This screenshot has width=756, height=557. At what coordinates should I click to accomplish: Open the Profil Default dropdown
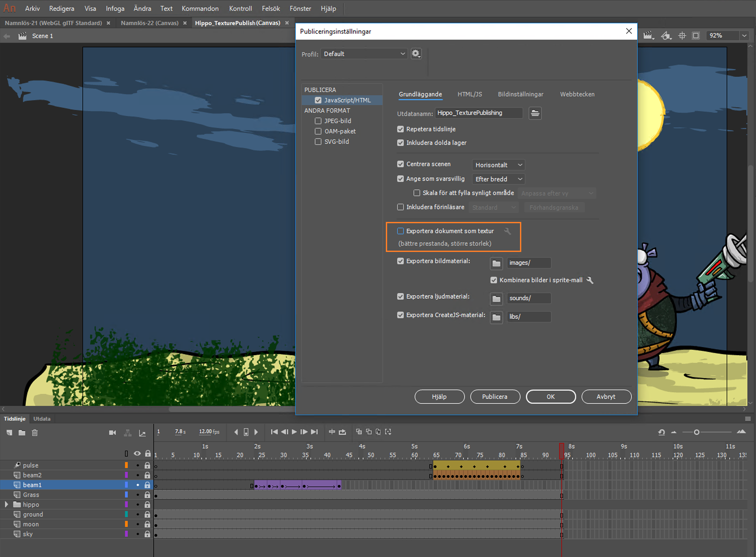(364, 54)
